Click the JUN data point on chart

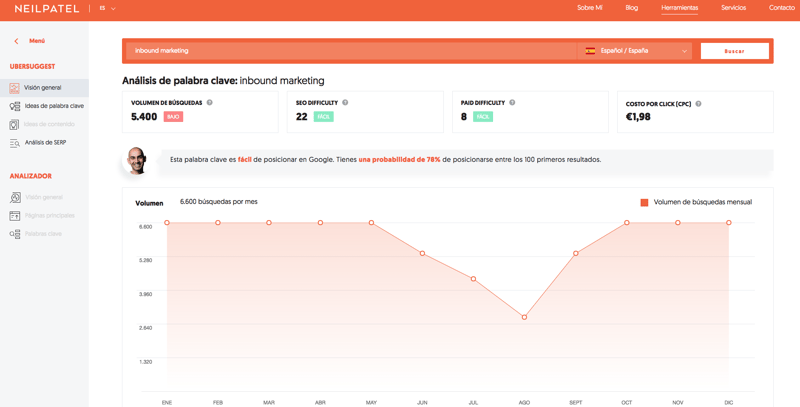coord(422,253)
